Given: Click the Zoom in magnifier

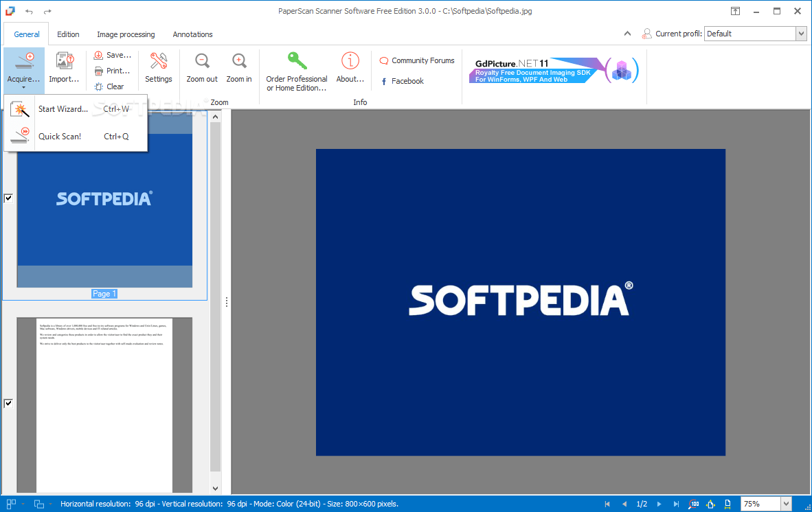Looking at the screenshot, I should 239,62.
